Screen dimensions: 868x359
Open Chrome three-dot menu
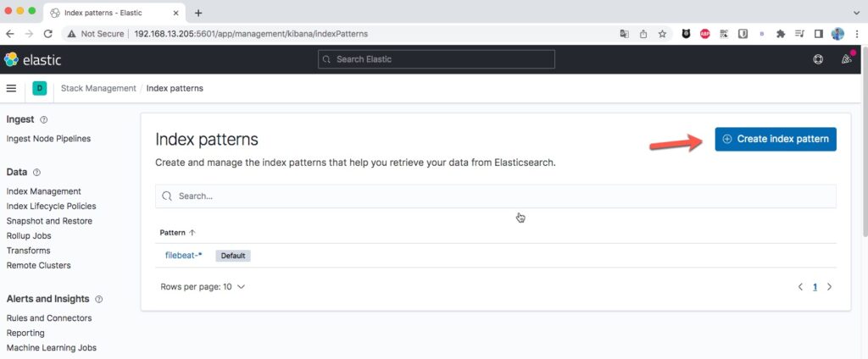857,34
